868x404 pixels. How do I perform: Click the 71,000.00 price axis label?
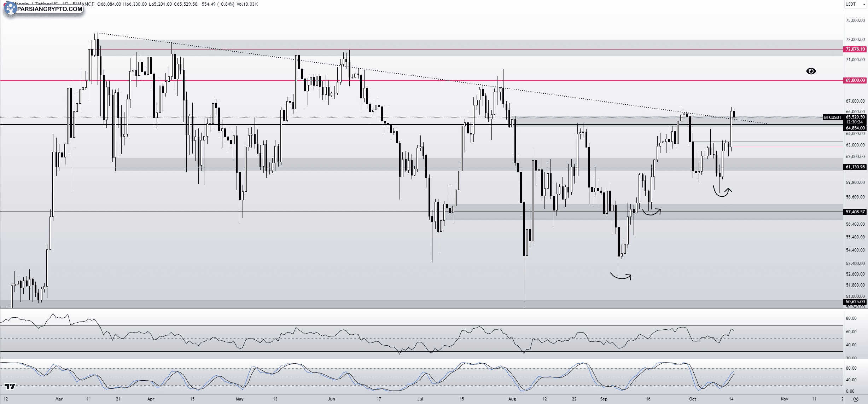855,60
